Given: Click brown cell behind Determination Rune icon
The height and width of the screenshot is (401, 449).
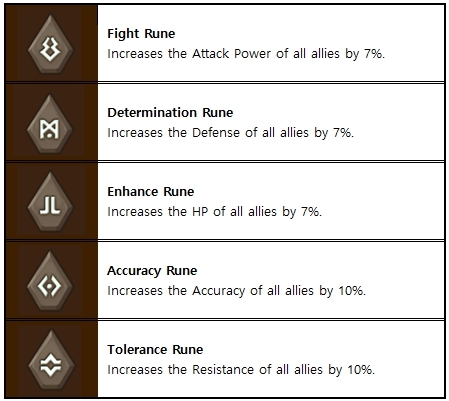Looking at the screenshot, I should click(51, 122).
